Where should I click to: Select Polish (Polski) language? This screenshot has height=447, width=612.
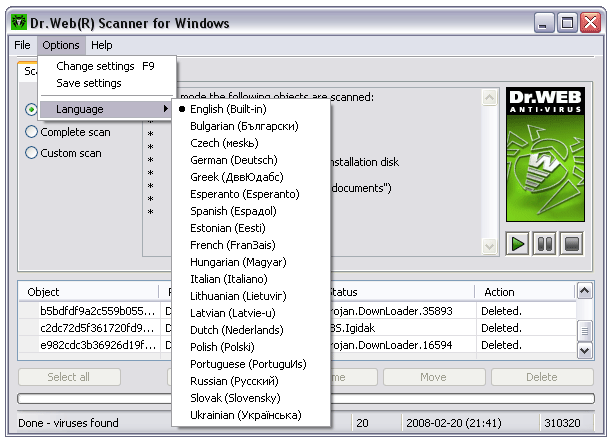click(x=251, y=347)
